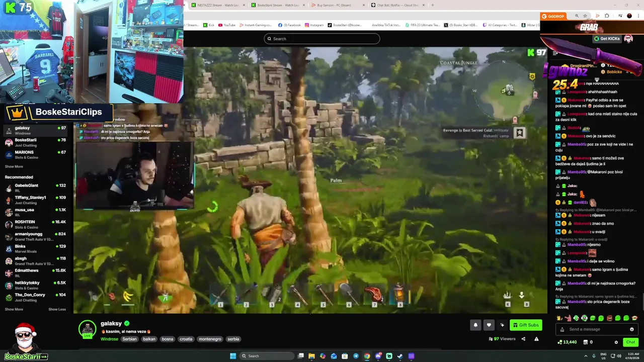Click the notification bell icon for galaksy
This screenshot has width=644, height=362.
click(x=475, y=325)
